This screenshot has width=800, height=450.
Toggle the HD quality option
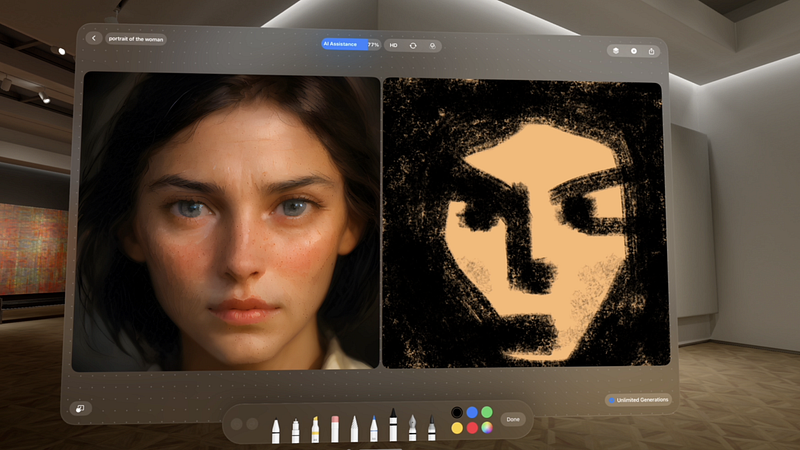click(x=393, y=45)
